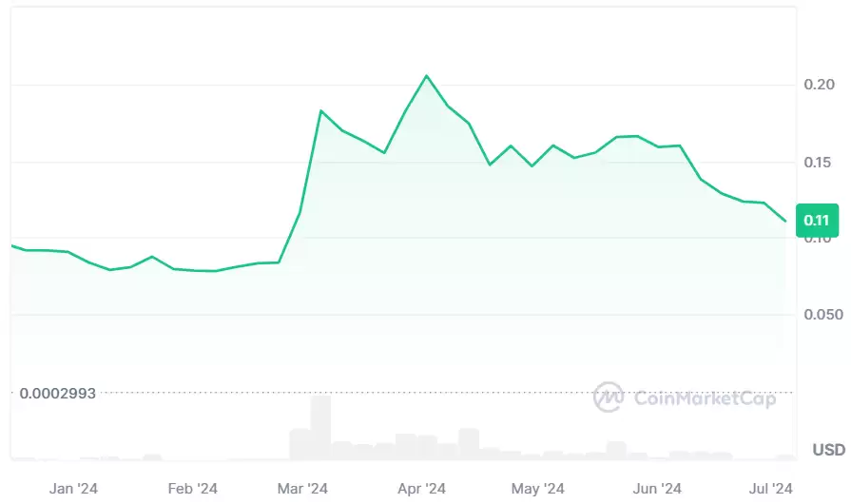Screen dimensions: 851x504
Task: Select the Jan '24 date label
Action: pos(73,489)
